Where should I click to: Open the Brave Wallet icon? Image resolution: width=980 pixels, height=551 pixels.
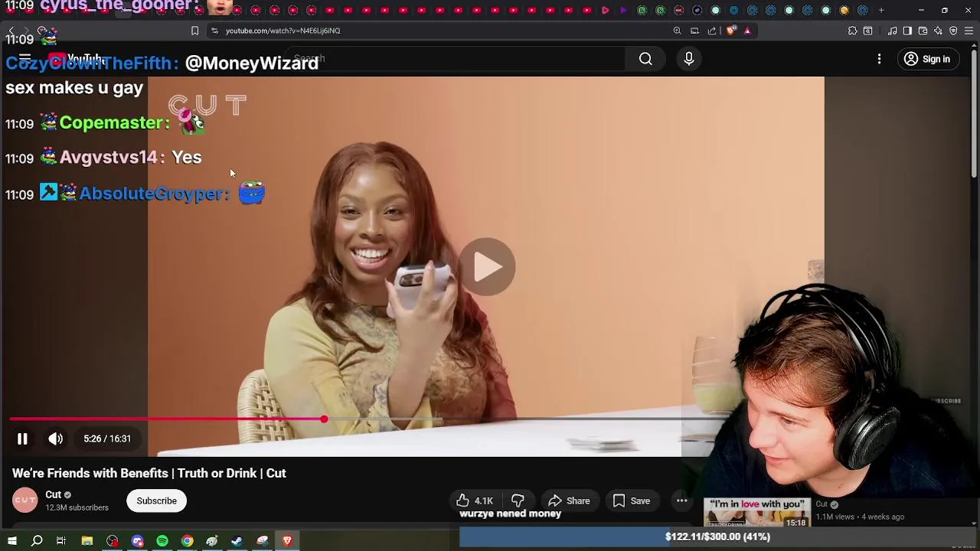pos(923,31)
